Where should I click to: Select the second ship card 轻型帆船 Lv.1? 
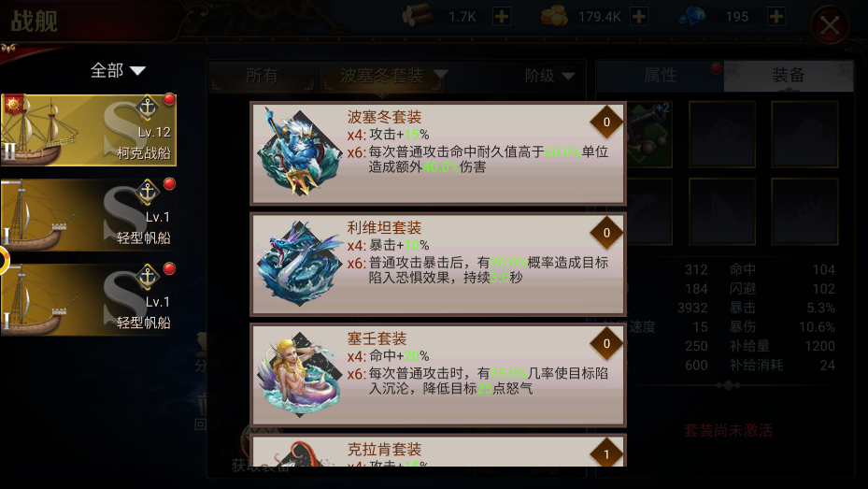[x=89, y=215]
